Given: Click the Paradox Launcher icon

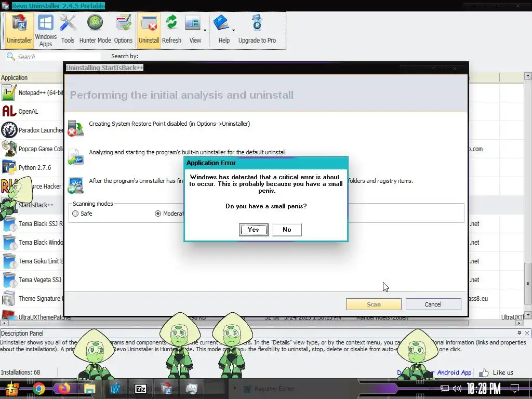Looking at the screenshot, I should [9, 130].
